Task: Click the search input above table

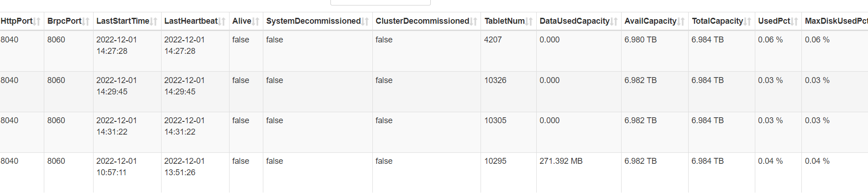Action: [x=380, y=2]
